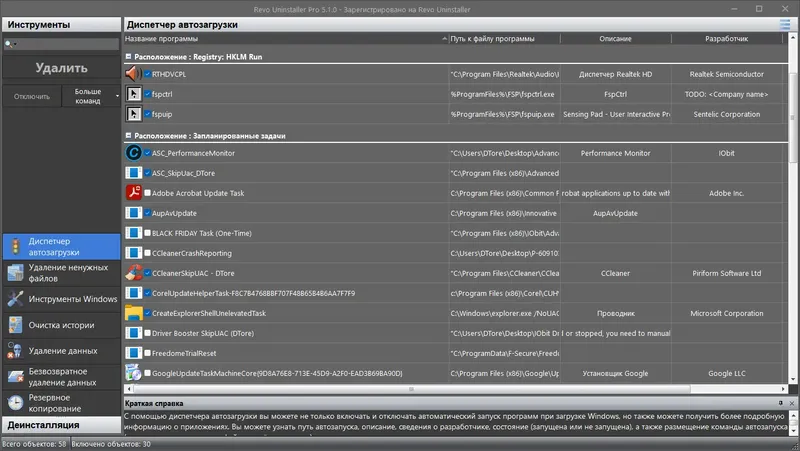Click the ASC_PerformanceMonitor round icon
This screenshot has height=451, width=800.
[133, 153]
